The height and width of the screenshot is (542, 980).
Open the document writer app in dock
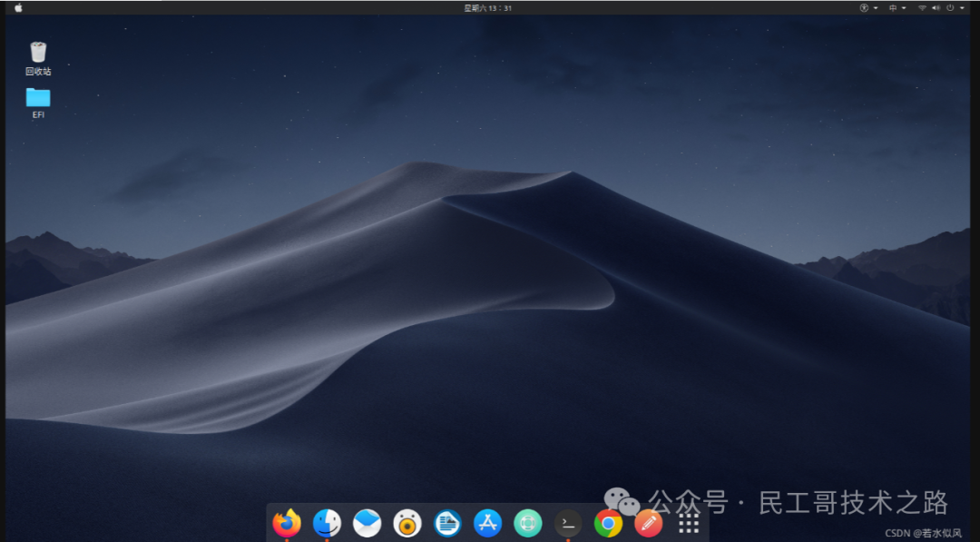(x=447, y=523)
